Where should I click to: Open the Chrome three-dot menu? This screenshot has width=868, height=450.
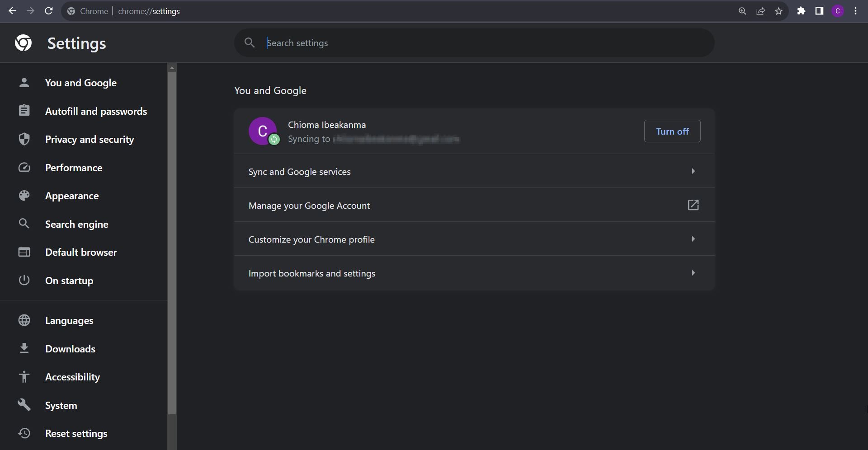pyautogui.click(x=855, y=11)
